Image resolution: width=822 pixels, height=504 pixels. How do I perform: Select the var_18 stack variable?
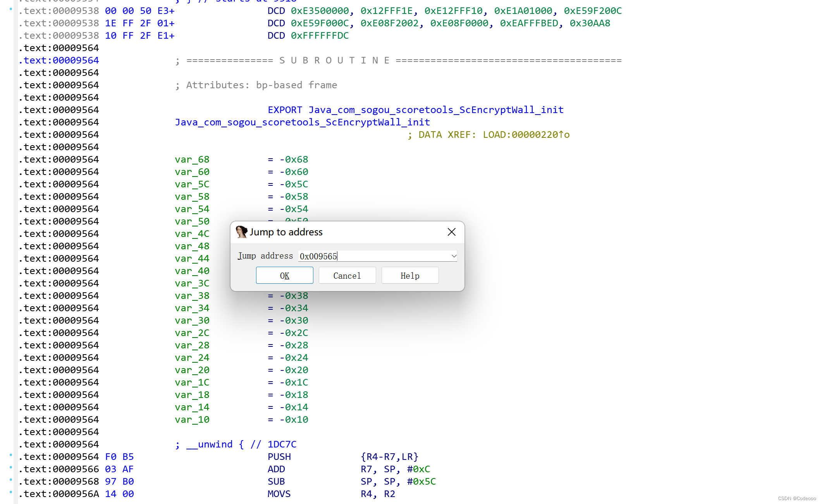[192, 395]
